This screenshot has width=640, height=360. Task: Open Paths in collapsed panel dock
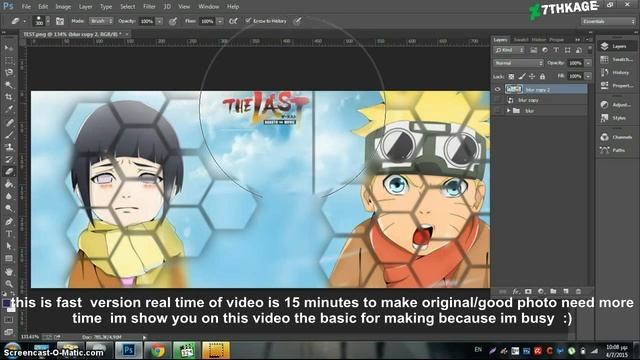pyautogui.click(x=616, y=150)
